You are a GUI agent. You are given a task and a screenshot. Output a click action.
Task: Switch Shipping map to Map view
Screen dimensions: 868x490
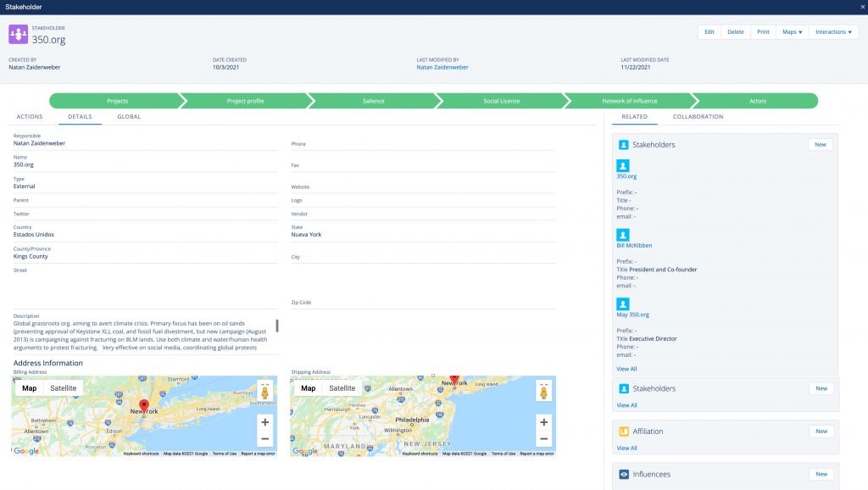click(x=309, y=388)
